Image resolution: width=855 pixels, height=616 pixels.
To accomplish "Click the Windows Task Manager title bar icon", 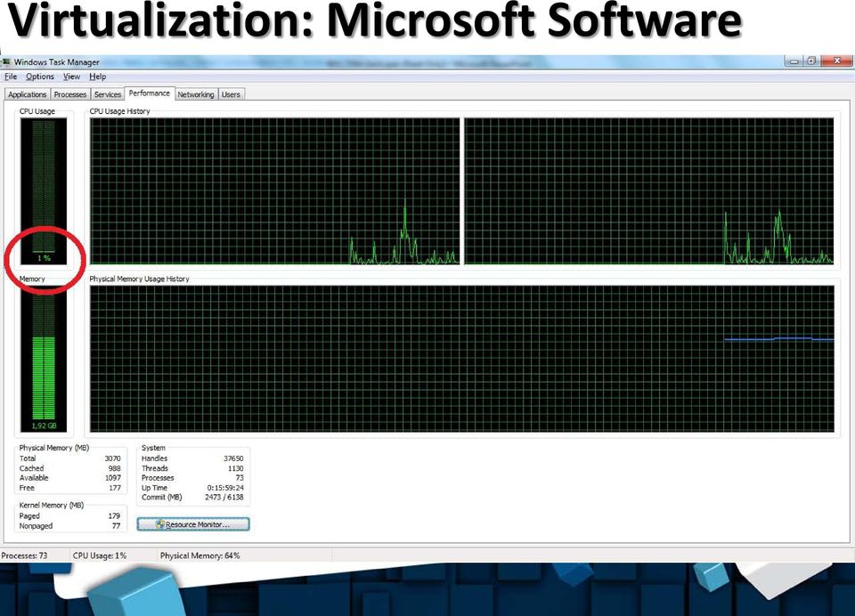I will pyautogui.click(x=6, y=61).
